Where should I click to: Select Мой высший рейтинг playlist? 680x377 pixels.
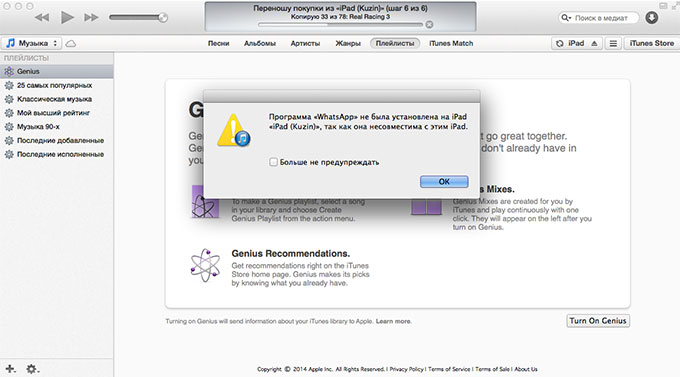[57, 113]
